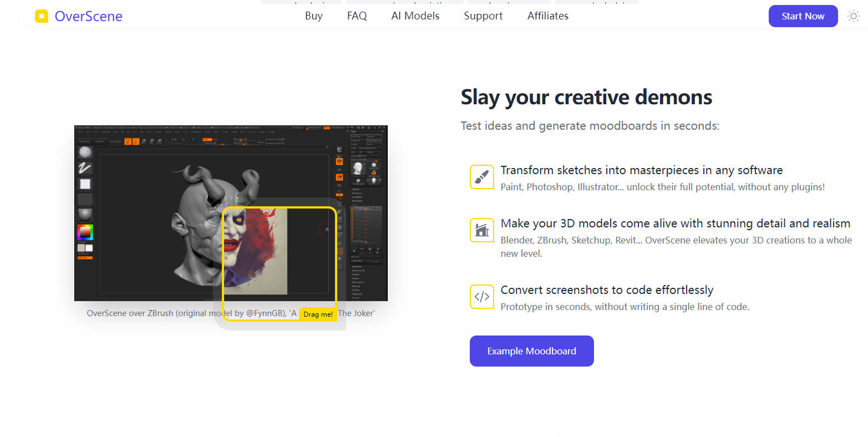Navigate to Support
The height and width of the screenshot is (437, 868).
pyautogui.click(x=483, y=16)
